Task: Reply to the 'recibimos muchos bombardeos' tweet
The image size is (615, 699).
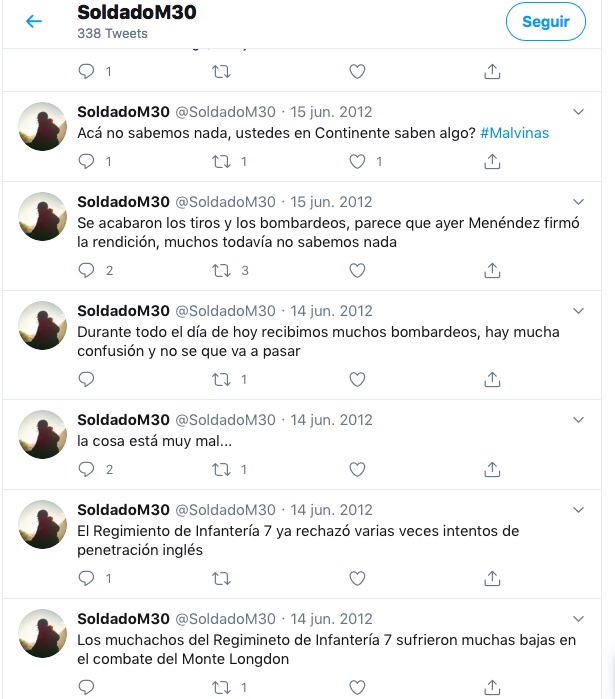Action: tap(86, 379)
